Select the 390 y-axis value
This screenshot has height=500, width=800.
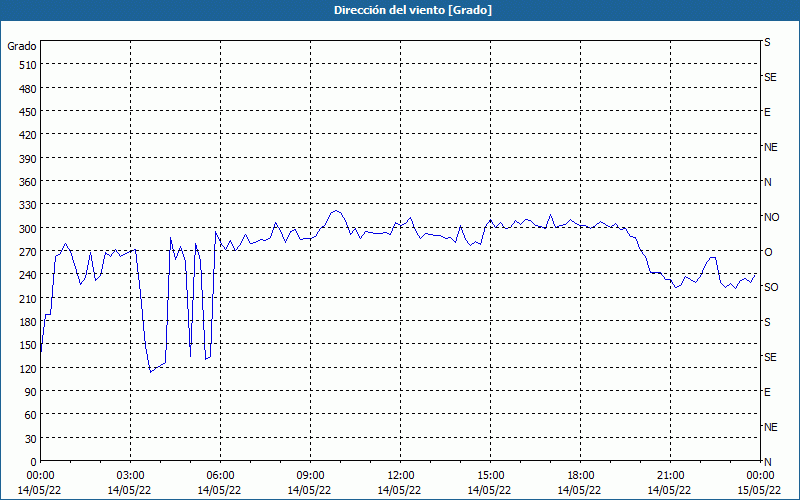coord(29,159)
